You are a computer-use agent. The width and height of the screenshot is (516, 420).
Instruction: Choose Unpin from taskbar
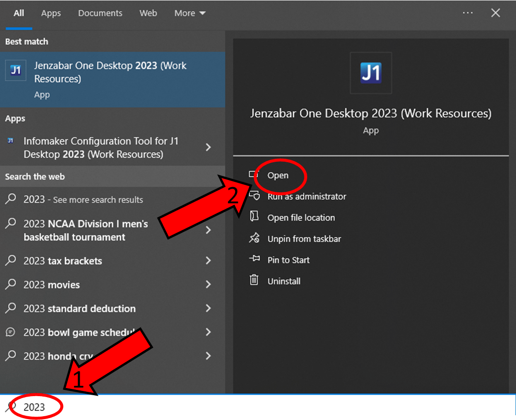point(304,239)
